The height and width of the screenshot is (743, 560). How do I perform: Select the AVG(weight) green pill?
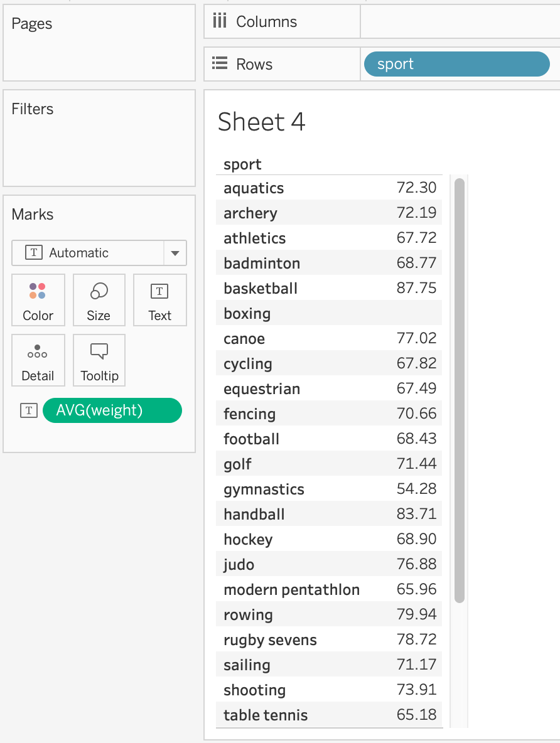point(112,410)
